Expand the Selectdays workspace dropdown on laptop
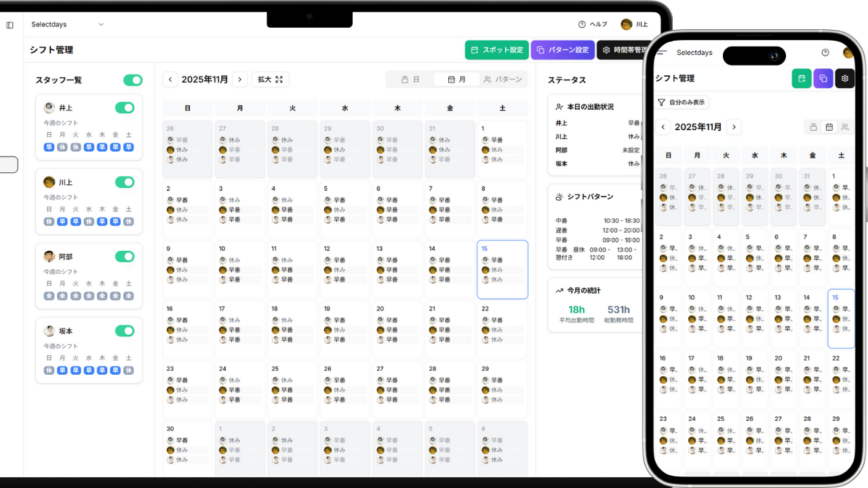 pos(68,24)
